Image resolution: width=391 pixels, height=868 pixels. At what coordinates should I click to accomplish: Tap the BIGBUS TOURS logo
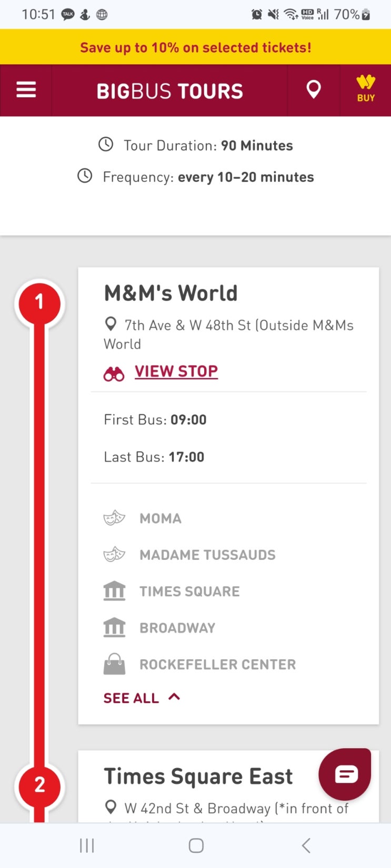[169, 91]
